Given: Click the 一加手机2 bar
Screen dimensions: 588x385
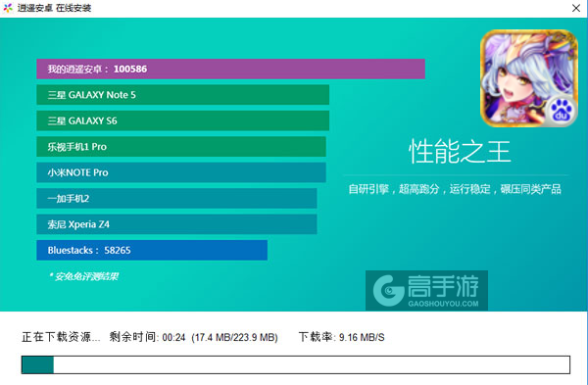Looking at the screenshot, I should [x=176, y=198].
